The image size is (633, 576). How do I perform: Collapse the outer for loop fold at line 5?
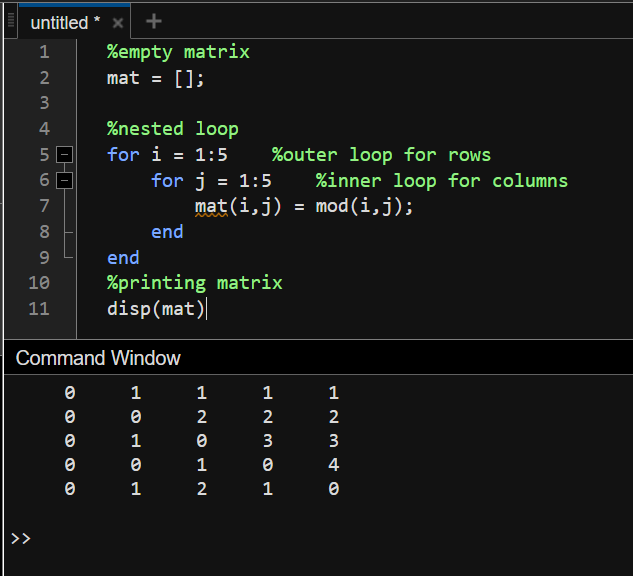click(65, 155)
